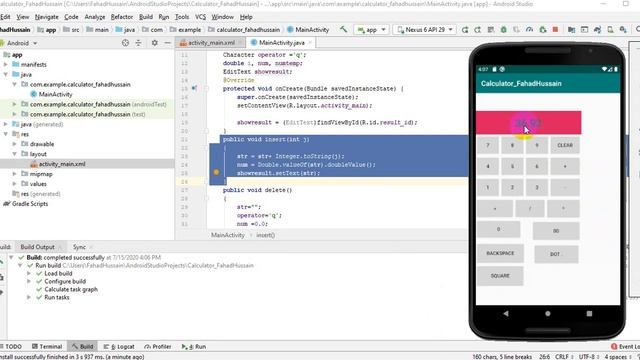Click the Profile app gauge icon

(529, 30)
